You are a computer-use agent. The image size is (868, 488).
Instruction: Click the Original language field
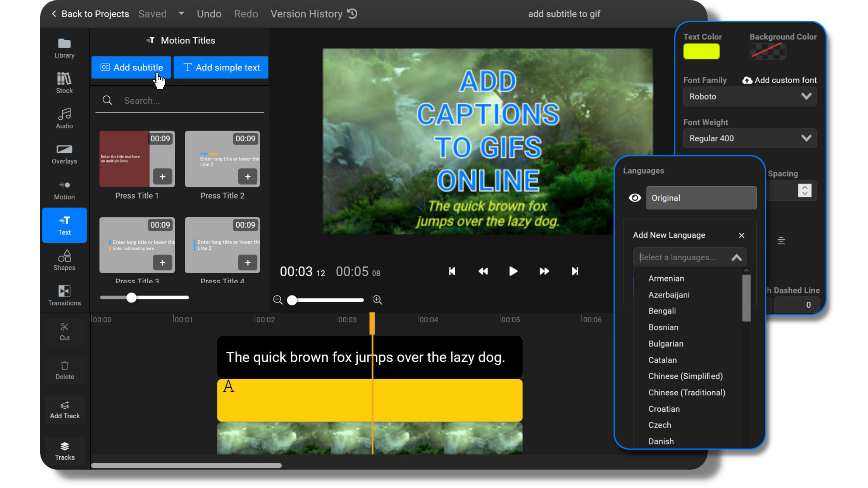coord(701,198)
